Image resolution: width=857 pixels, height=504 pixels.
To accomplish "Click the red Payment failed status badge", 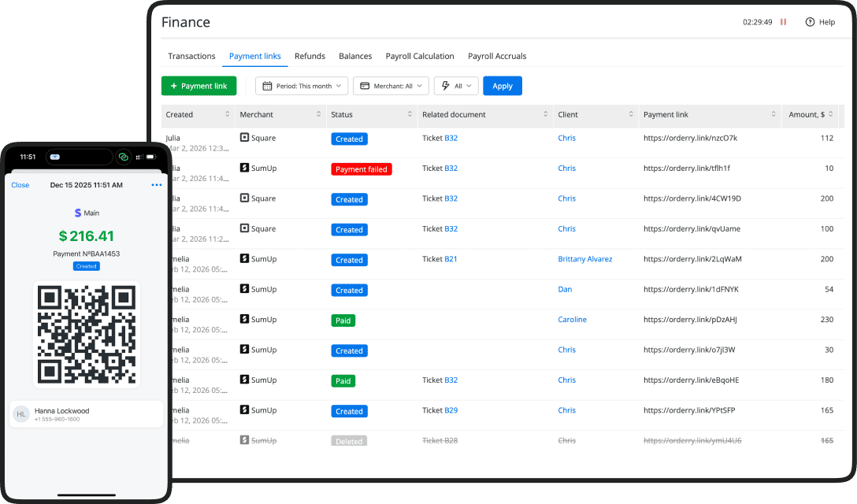I will click(x=361, y=169).
